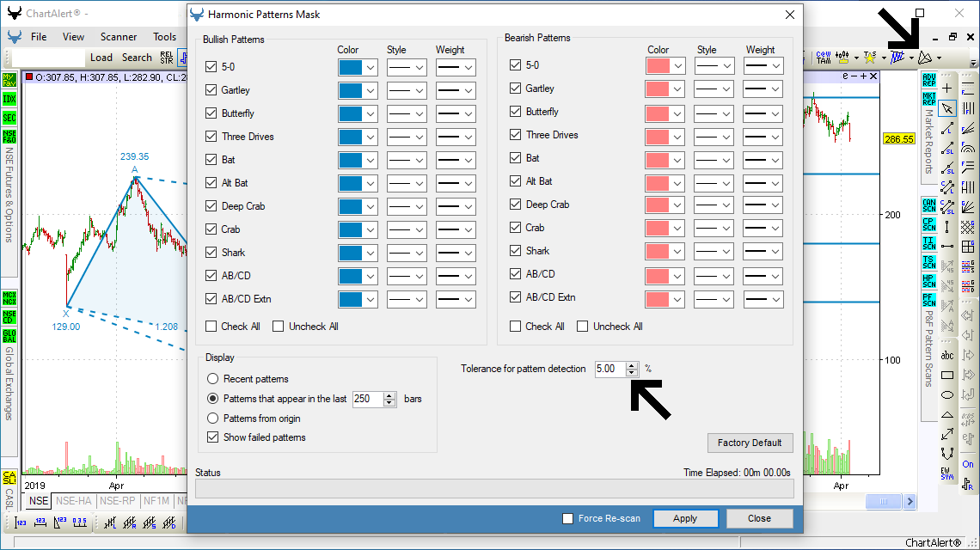Open Style dropdown for Bearish Bat
The height and width of the screenshot is (550, 980).
[x=714, y=160]
